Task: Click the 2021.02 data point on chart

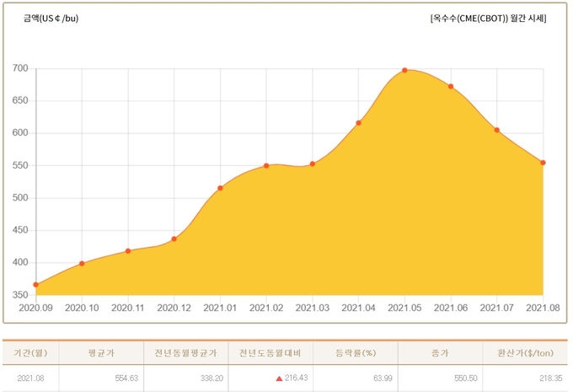Action: click(x=266, y=165)
